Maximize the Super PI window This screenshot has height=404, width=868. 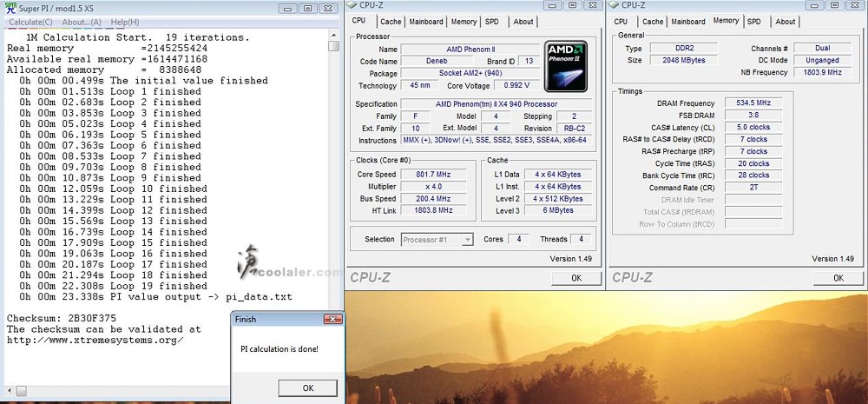[x=308, y=8]
